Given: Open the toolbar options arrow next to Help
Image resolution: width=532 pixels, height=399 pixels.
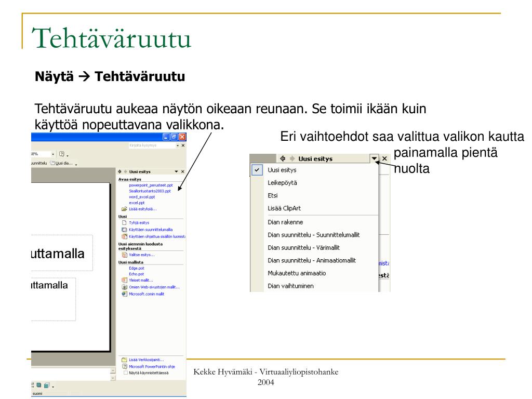Looking at the screenshot, I should pyautogui.click(x=68, y=155).
